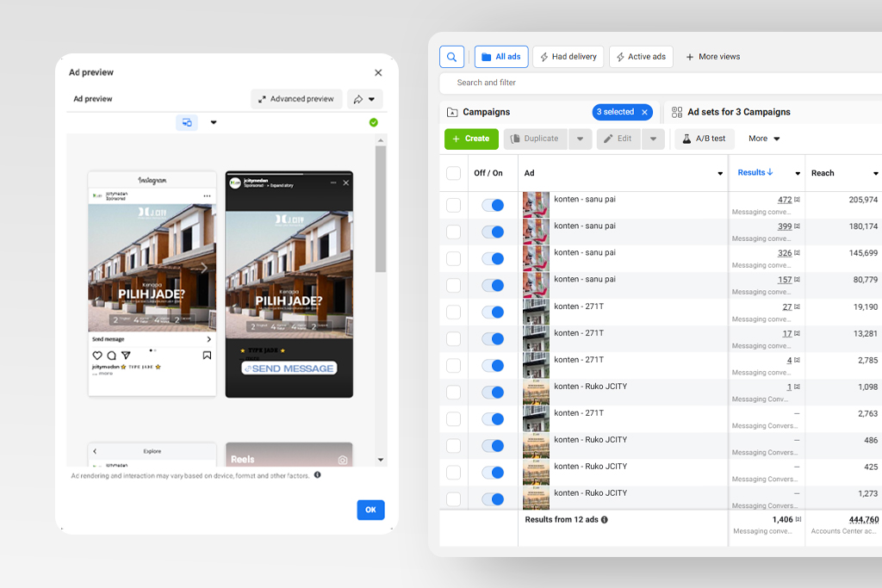Click the Search and filter field
Image resolution: width=882 pixels, height=588 pixels.
[x=603, y=83]
